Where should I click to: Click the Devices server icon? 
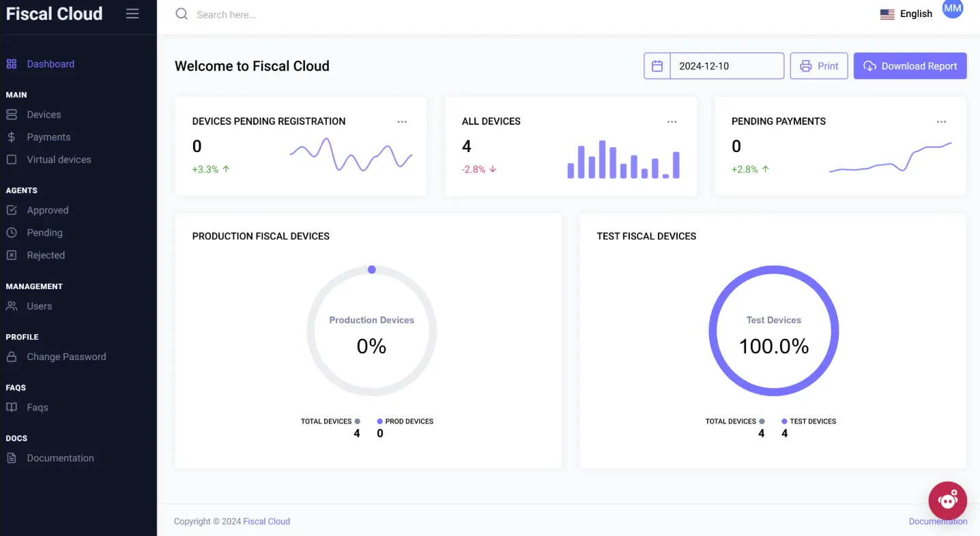[x=12, y=115]
